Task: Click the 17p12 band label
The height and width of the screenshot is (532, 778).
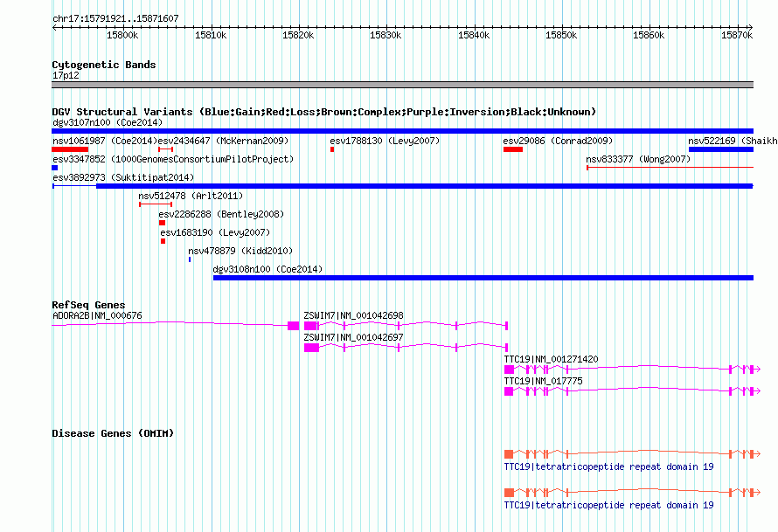Action: point(66,75)
